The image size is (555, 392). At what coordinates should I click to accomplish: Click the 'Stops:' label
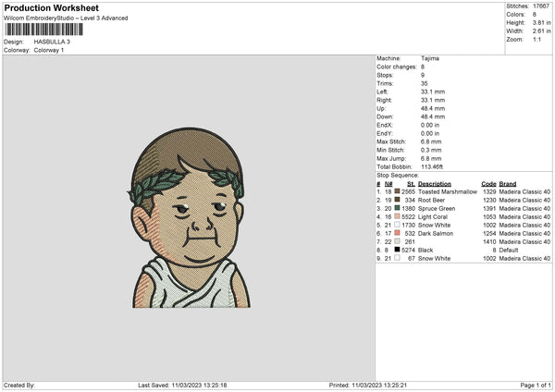click(385, 75)
